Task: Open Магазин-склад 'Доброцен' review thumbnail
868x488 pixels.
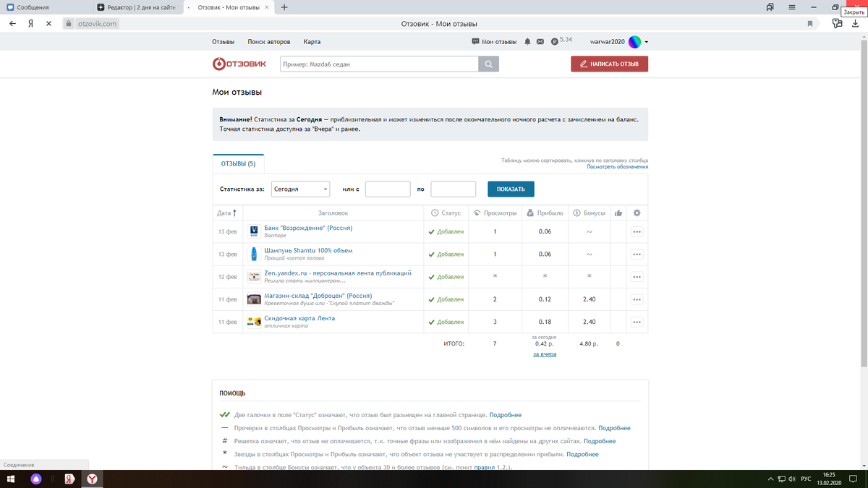Action: 253,299
